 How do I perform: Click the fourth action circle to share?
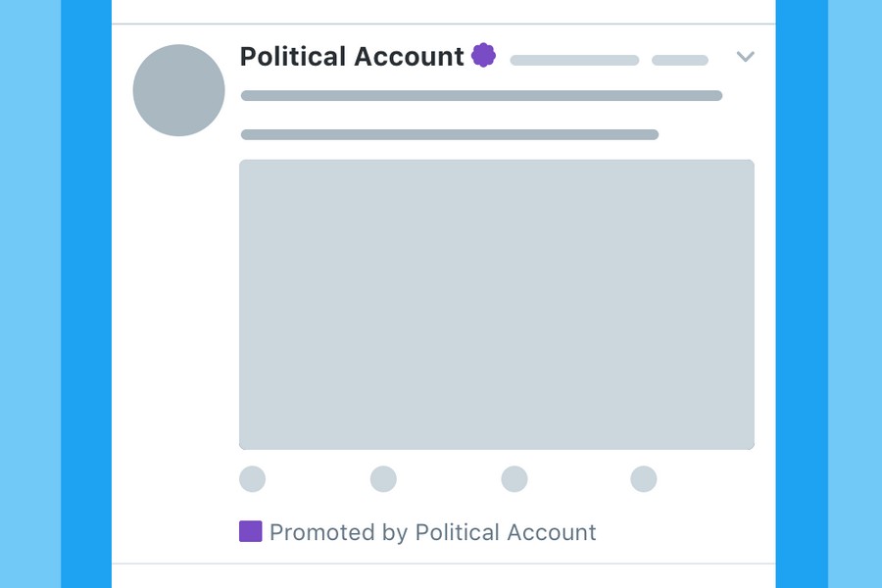coord(644,479)
